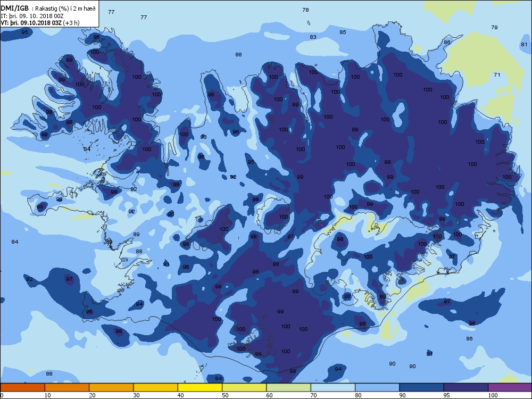Click the color scale tick label '60'
The height and width of the screenshot is (399, 532).
269,395
